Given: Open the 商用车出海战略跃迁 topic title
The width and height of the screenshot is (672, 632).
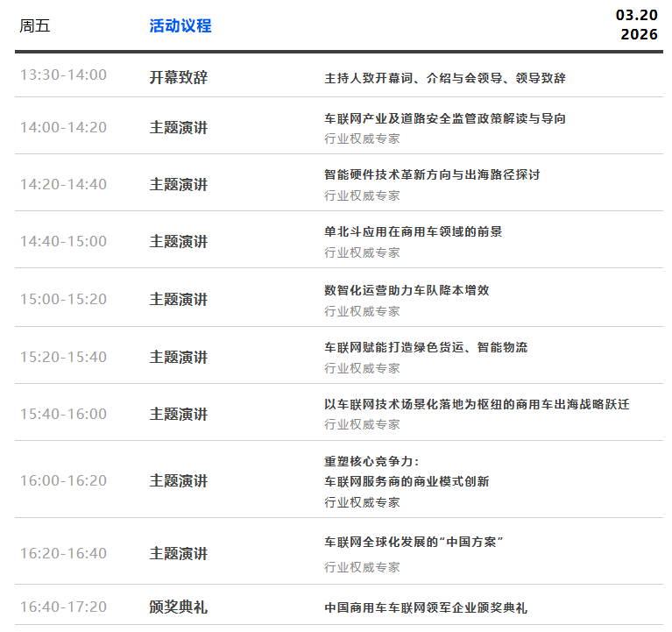Looking at the screenshot, I should point(477,404).
